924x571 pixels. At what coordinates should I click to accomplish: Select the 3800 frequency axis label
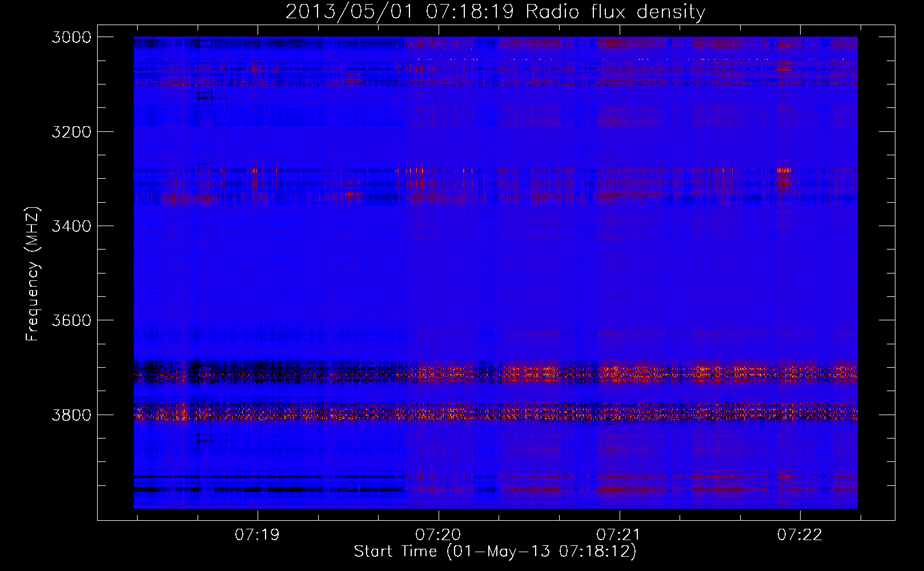point(71,415)
